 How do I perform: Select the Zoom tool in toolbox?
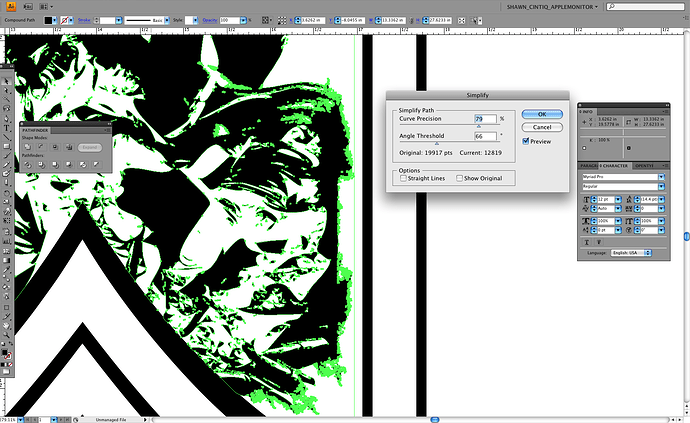(x=6, y=335)
